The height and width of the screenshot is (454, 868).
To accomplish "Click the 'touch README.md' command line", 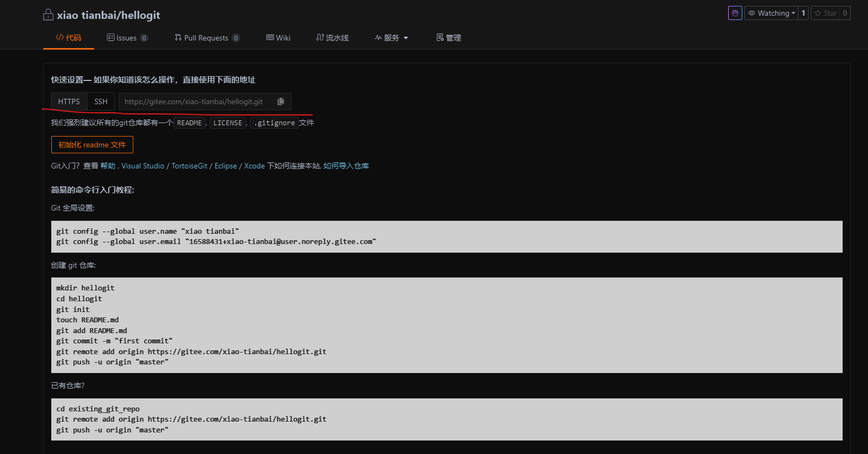I will click(87, 320).
